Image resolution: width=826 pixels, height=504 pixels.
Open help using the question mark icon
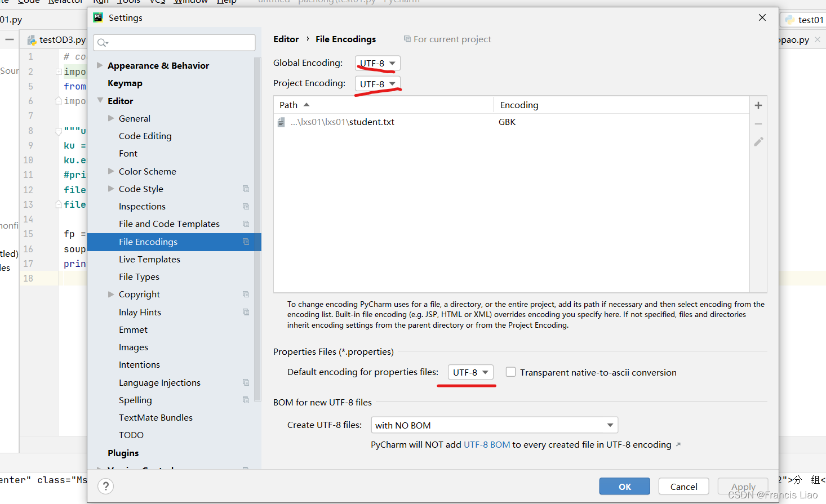pos(105,486)
